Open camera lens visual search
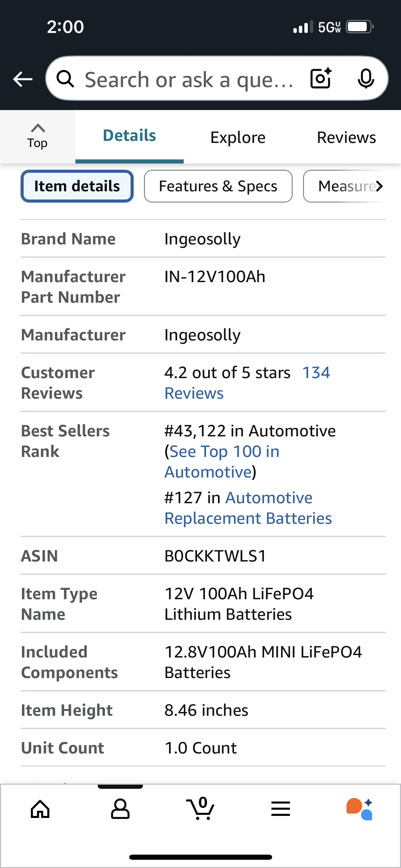 coord(321,79)
